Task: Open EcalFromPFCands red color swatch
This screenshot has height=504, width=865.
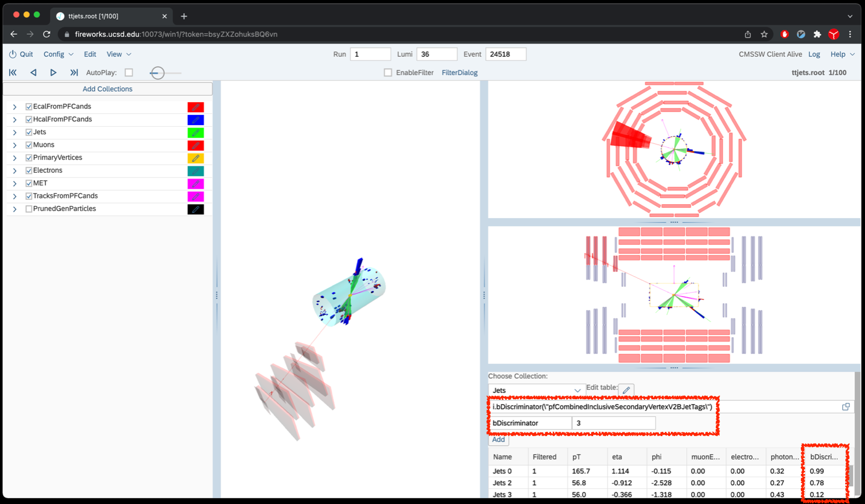Action: [196, 107]
